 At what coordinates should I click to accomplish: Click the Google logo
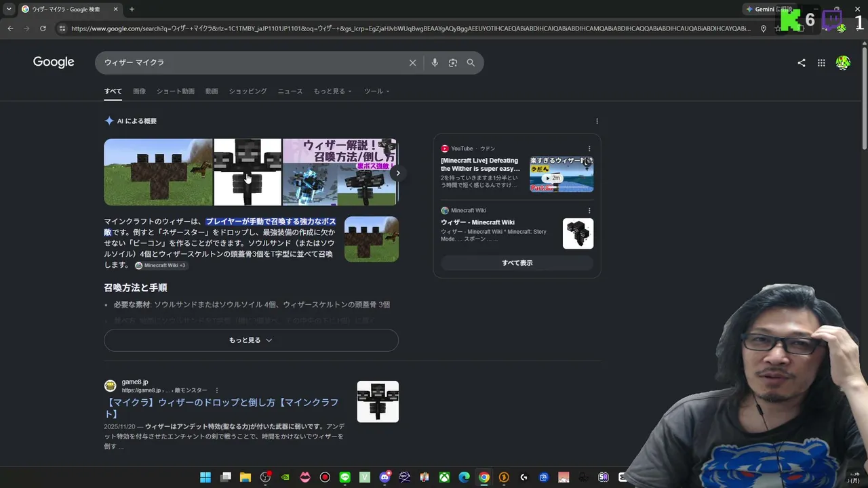[x=54, y=62]
